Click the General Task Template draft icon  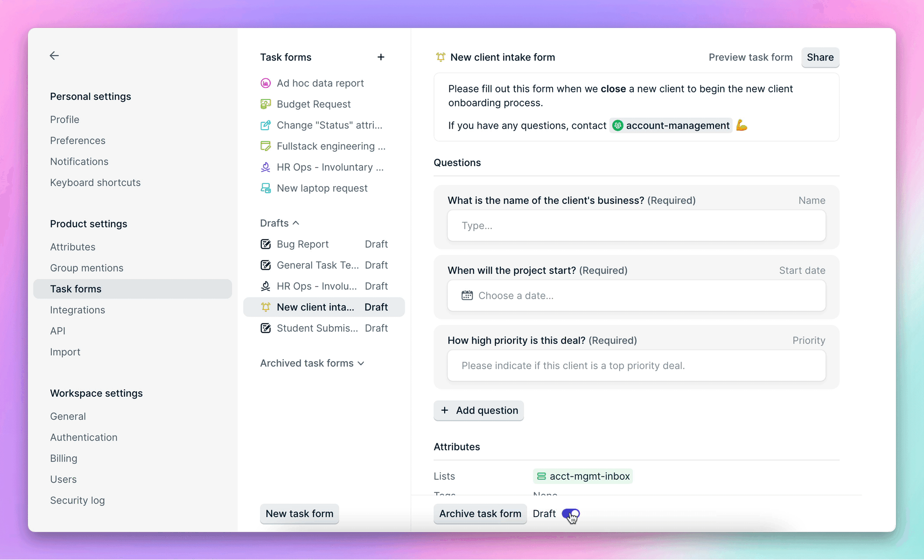point(266,265)
